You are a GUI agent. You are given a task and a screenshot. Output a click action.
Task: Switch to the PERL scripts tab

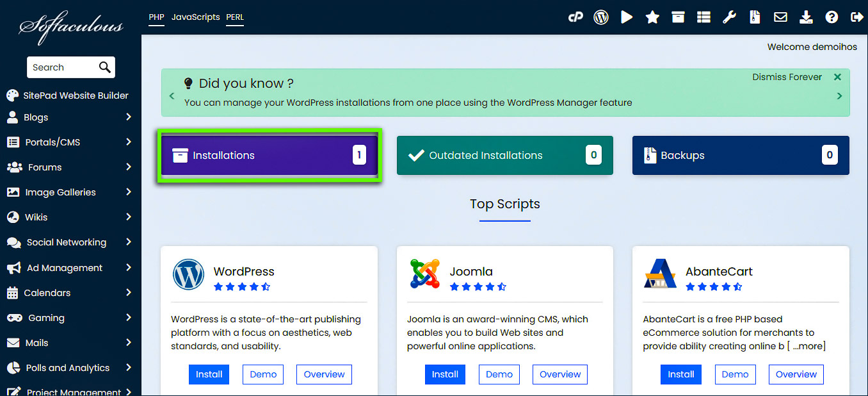point(235,17)
